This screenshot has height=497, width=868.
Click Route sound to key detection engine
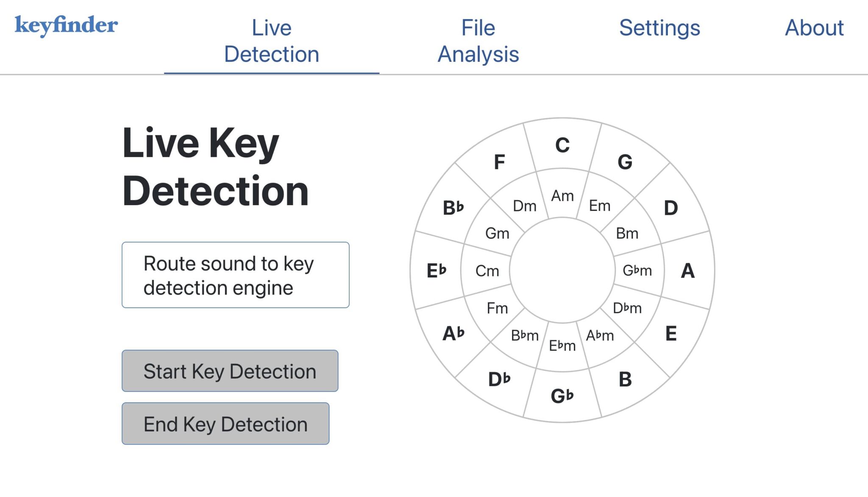pos(235,275)
